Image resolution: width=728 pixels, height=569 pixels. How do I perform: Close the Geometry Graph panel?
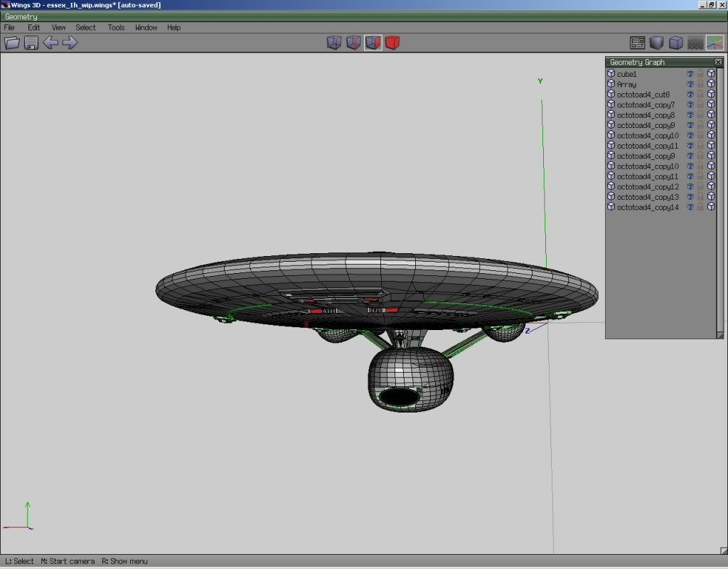pos(718,62)
